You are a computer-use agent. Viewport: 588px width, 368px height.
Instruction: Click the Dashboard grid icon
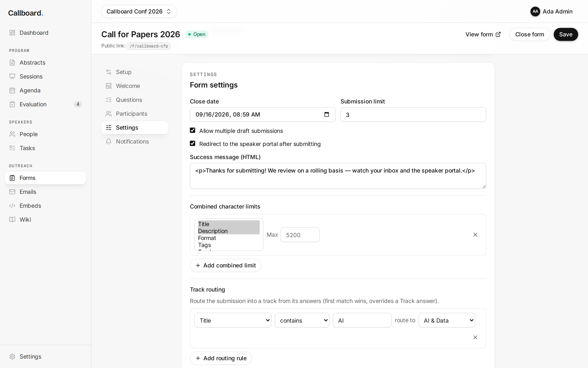pyautogui.click(x=12, y=33)
